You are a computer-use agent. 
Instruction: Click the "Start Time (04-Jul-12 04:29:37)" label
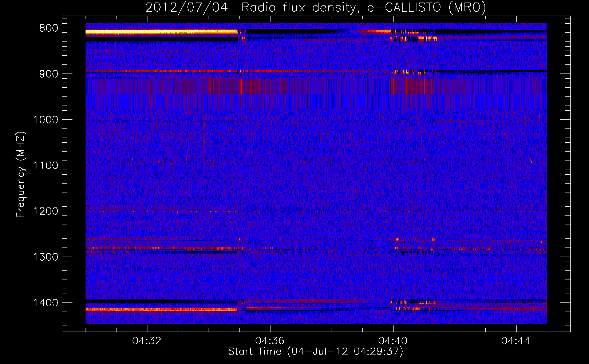[316, 352]
